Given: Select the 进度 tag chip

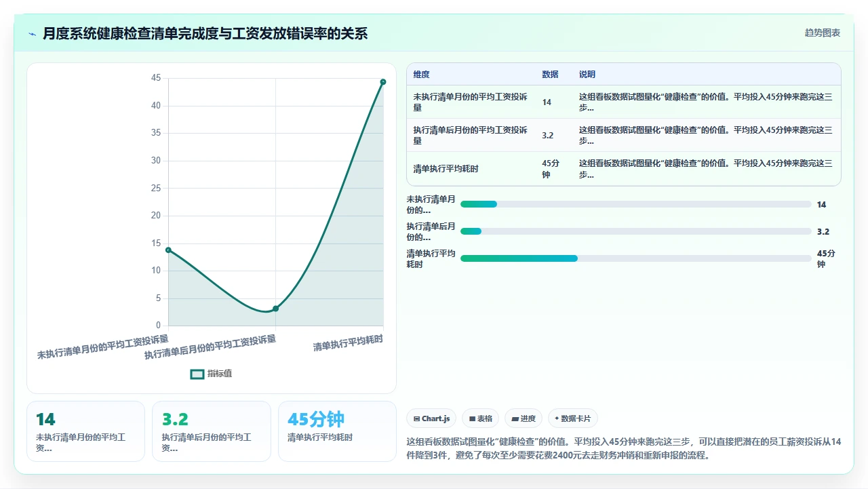Looking at the screenshot, I should click(x=524, y=418).
